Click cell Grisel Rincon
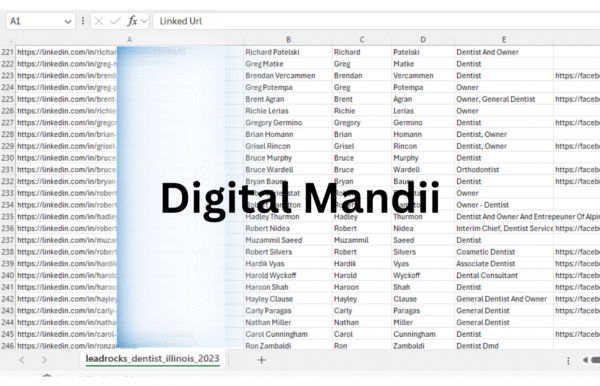This screenshot has width=600, height=386. (288, 146)
